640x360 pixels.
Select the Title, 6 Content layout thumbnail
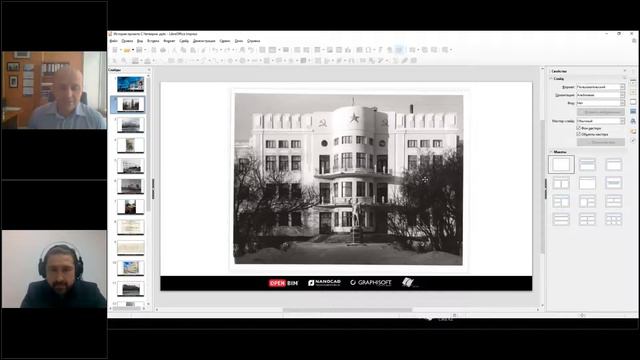coord(613,219)
